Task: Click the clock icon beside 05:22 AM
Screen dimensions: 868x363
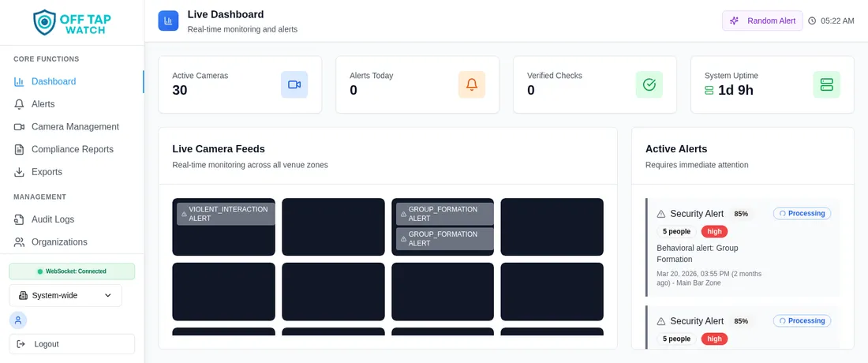Action: [812, 21]
